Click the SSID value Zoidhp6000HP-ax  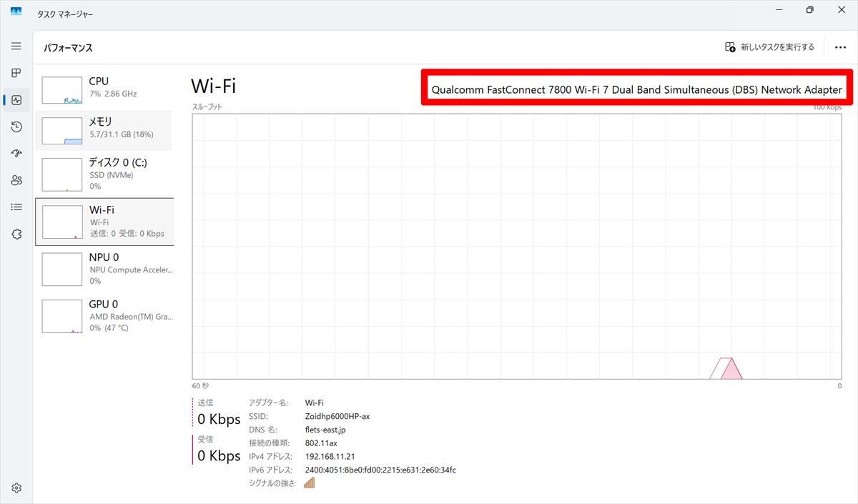[337, 416]
